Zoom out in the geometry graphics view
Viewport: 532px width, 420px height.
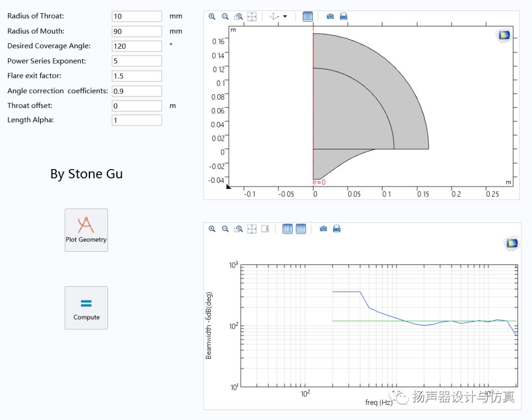pos(225,16)
